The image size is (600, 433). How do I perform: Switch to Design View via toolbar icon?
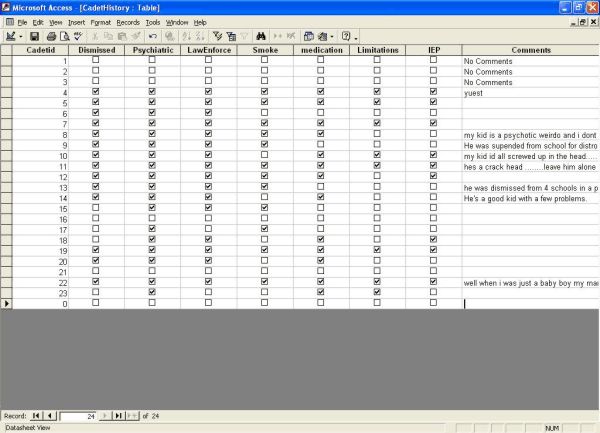(11, 36)
